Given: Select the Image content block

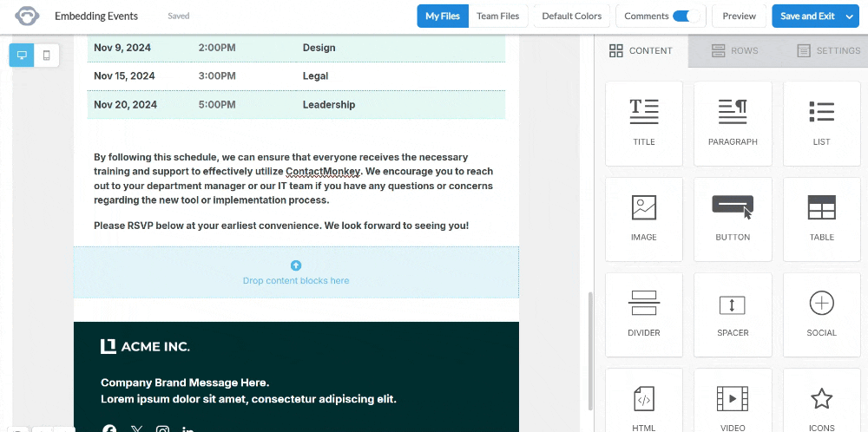Looking at the screenshot, I should point(644,219).
